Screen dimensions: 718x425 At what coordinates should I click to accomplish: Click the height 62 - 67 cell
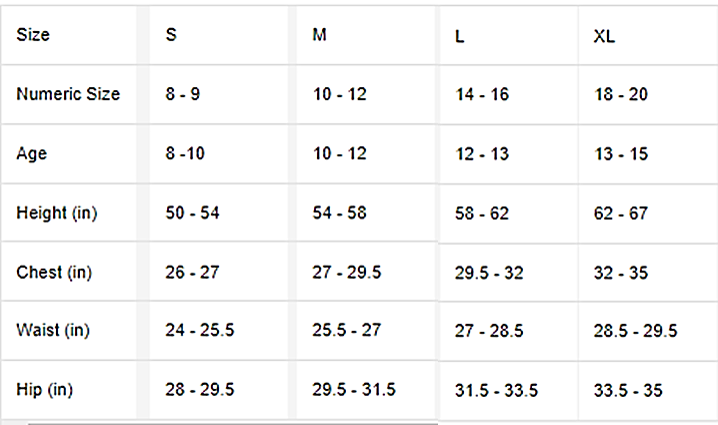click(x=621, y=213)
